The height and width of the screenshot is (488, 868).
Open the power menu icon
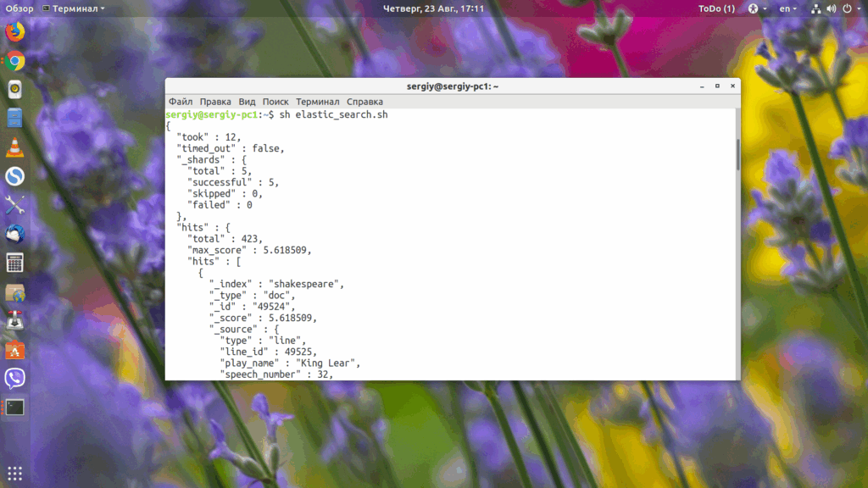(847, 8)
